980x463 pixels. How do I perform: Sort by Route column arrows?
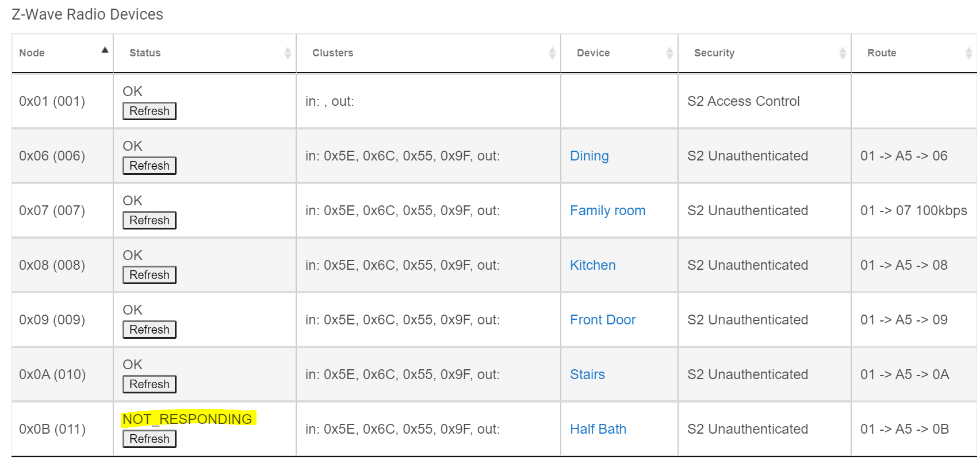tap(968, 53)
